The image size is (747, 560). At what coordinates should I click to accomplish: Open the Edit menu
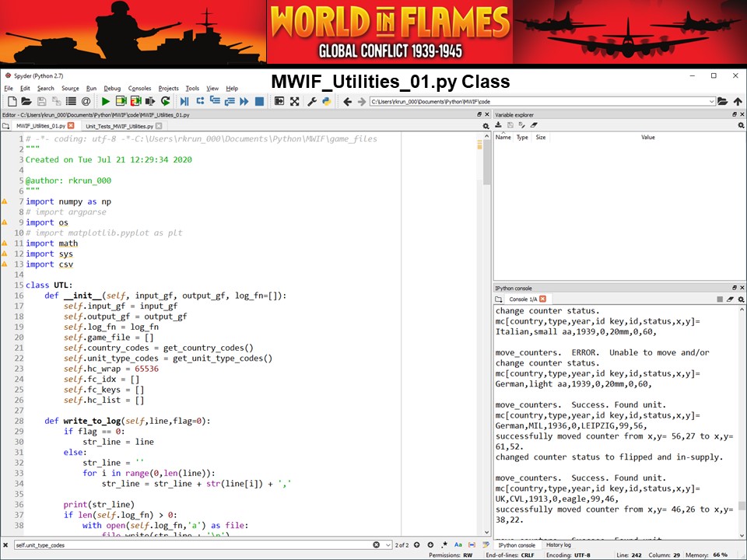[x=25, y=88]
